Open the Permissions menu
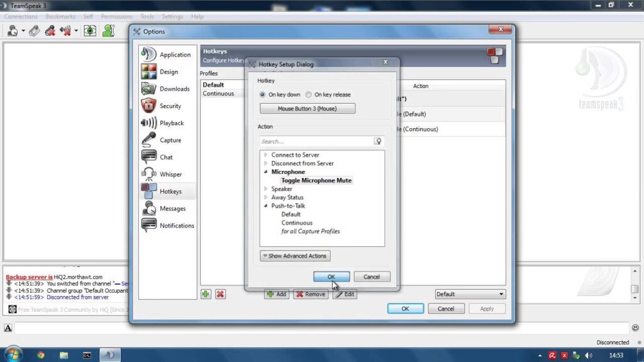This screenshot has width=644, height=362. coord(116,16)
